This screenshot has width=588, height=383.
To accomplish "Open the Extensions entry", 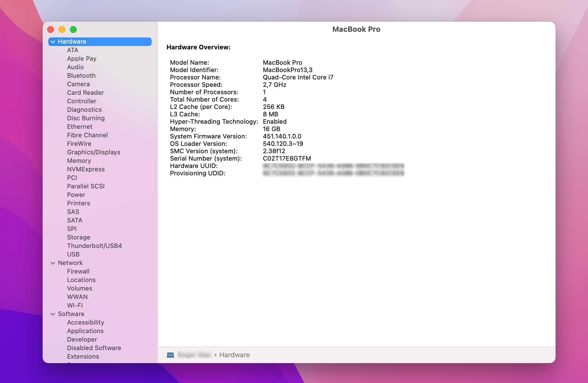I will coord(83,357).
